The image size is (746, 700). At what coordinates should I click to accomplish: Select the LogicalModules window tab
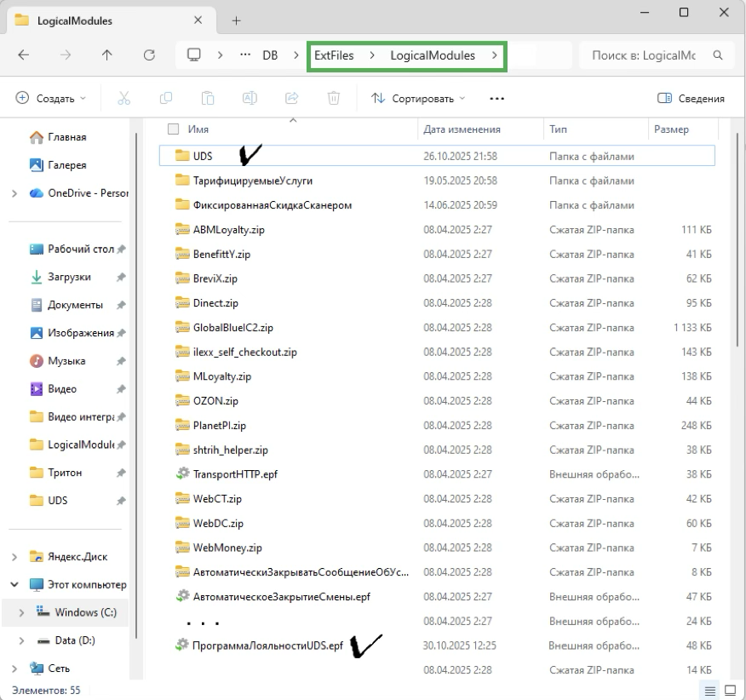75,20
